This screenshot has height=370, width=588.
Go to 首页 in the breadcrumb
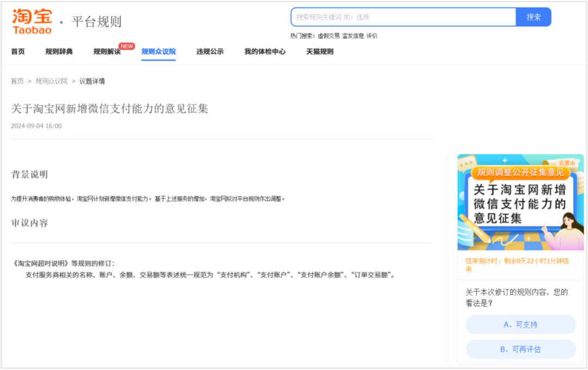coord(17,81)
